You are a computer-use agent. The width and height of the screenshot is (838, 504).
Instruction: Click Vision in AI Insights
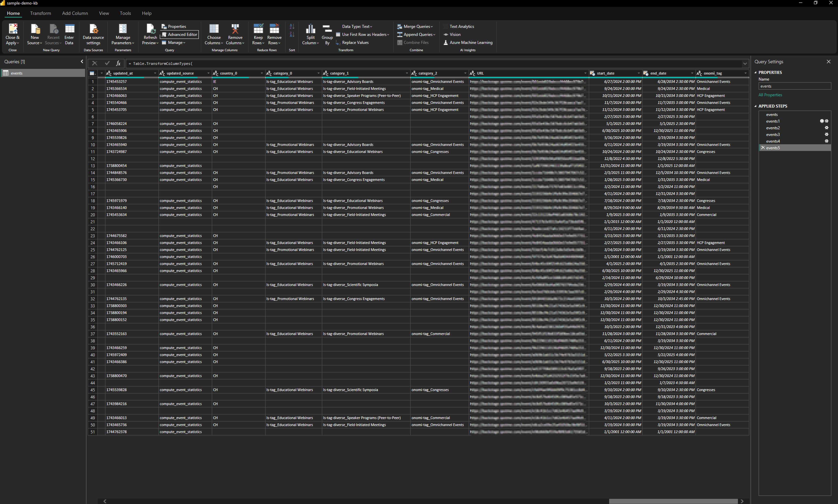[x=452, y=34]
